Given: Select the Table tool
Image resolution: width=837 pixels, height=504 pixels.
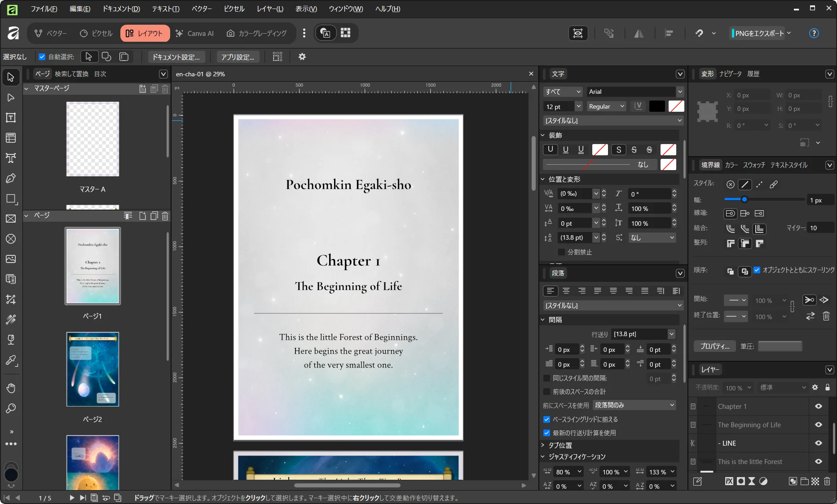Looking at the screenshot, I should pos(11,138).
